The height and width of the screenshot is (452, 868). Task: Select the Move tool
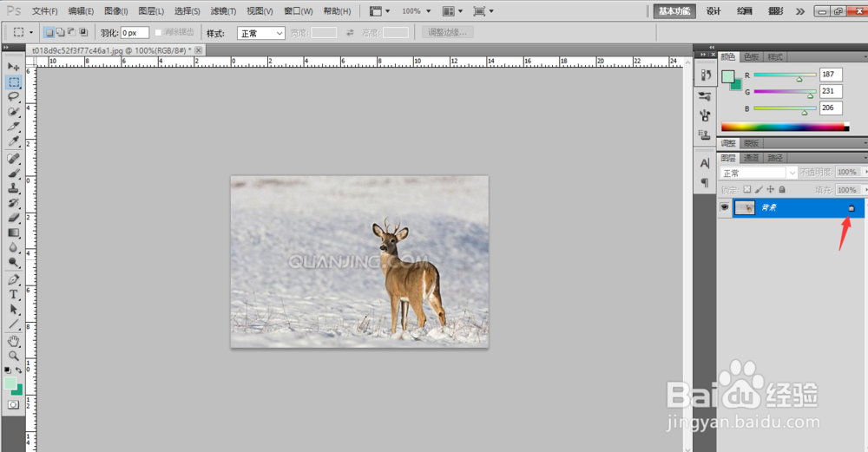[14, 67]
